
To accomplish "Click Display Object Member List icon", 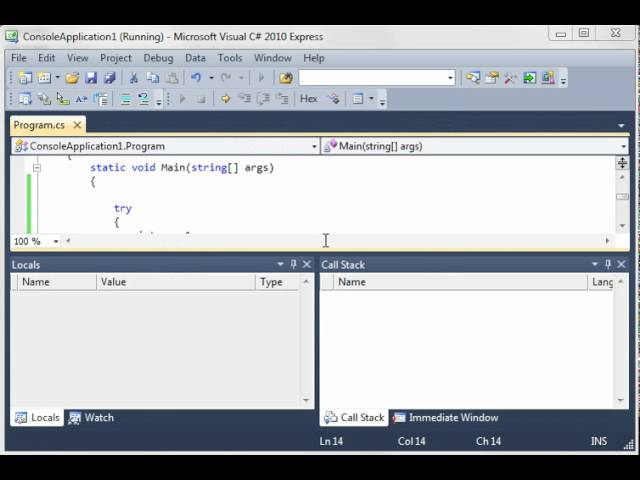I will tap(25, 99).
